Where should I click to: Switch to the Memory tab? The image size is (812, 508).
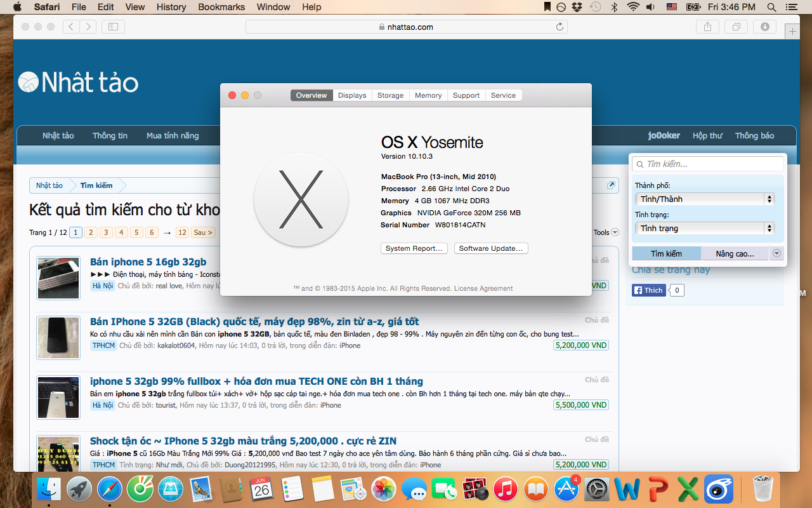(x=428, y=95)
